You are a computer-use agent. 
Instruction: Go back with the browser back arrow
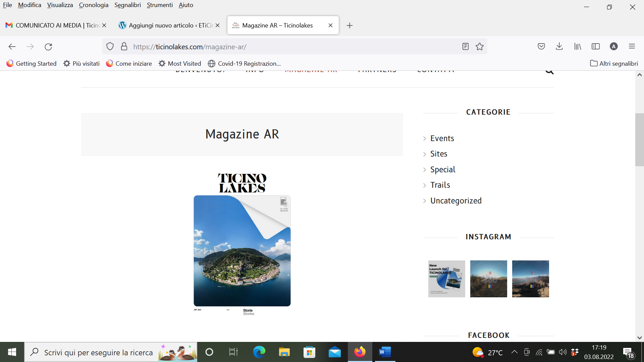coord(12,47)
